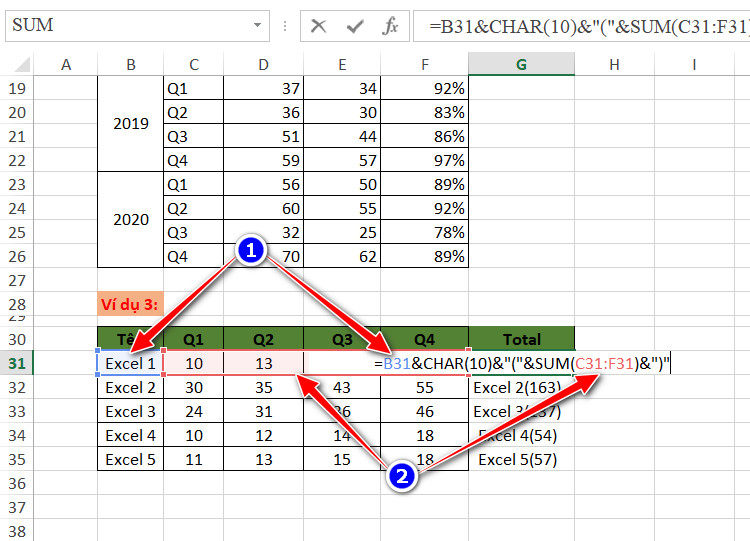Click cell 12 in row 34
This screenshot has height=541, width=750.
(263, 435)
